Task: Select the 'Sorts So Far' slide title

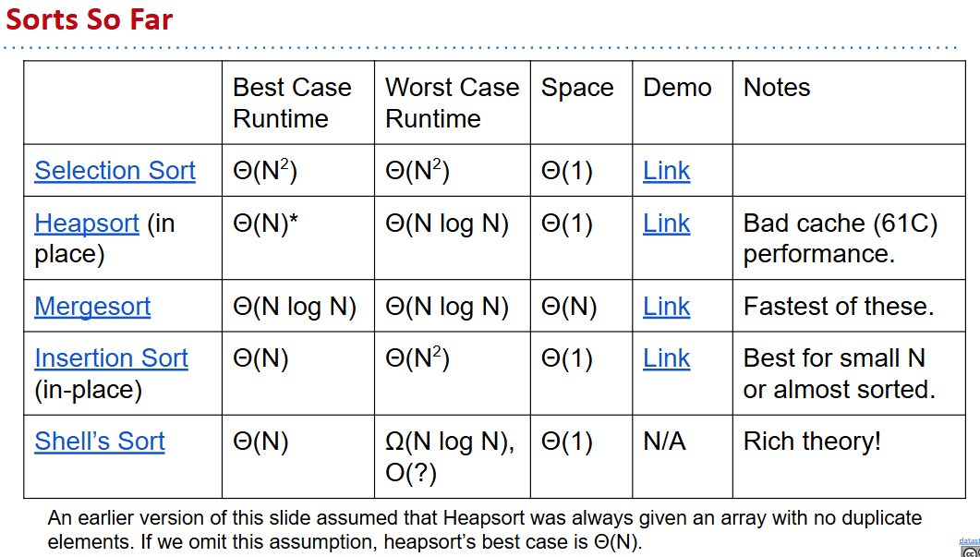Action: coord(90,19)
